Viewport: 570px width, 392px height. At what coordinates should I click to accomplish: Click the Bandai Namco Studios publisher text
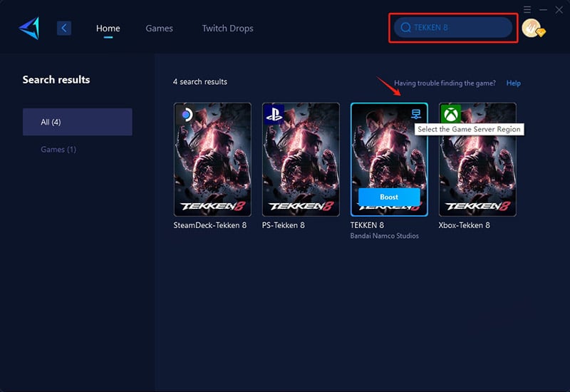(x=384, y=236)
